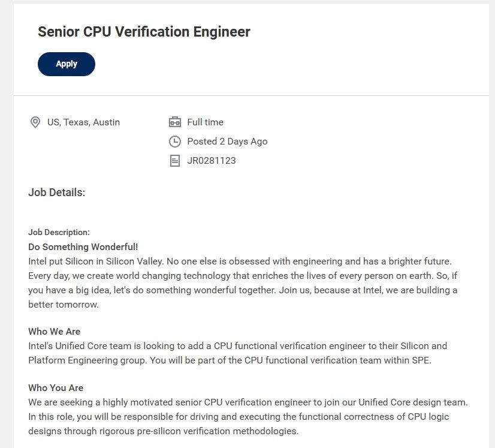
Task: Click the document job ID icon
Action: click(x=175, y=161)
